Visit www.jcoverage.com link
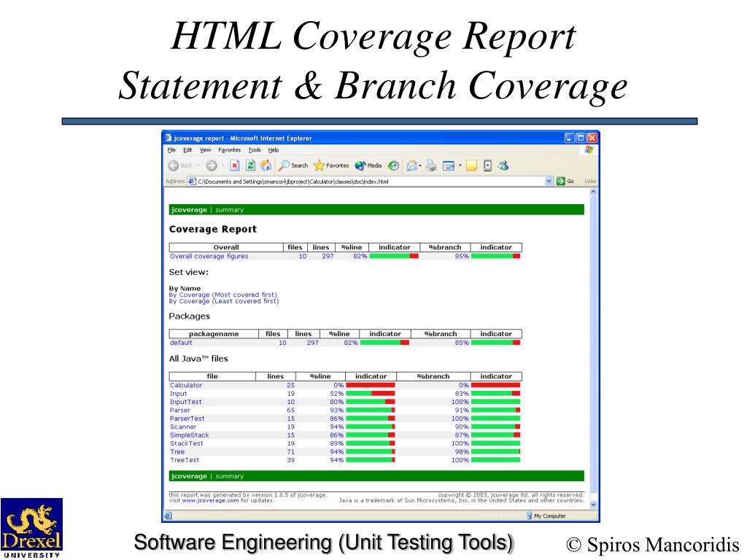Image resolution: width=747 pixels, height=560 pixels. (210, 500)
